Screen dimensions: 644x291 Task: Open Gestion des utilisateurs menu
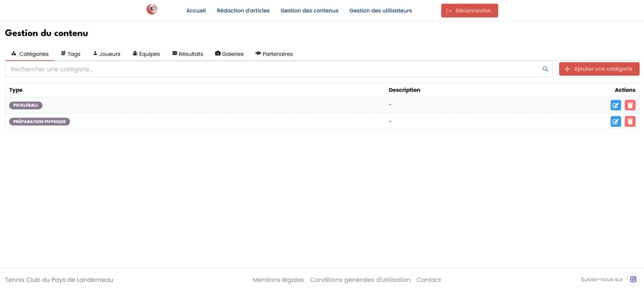380,10
